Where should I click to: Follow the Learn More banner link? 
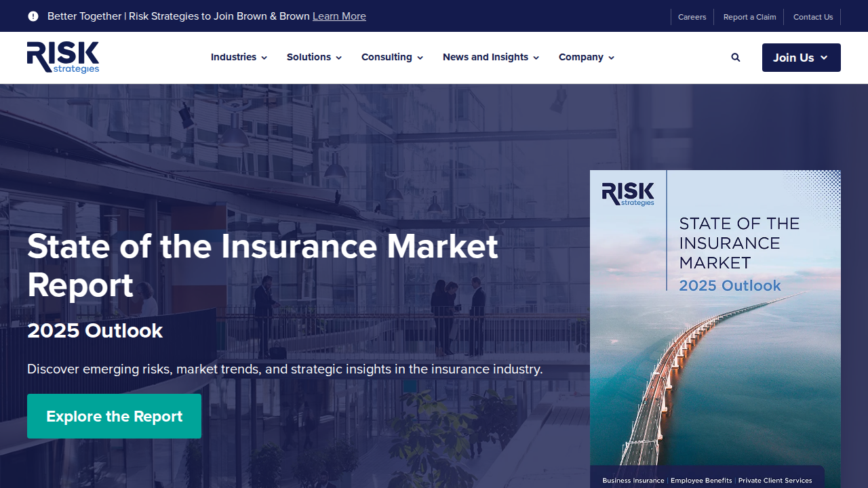coord(339,16)
